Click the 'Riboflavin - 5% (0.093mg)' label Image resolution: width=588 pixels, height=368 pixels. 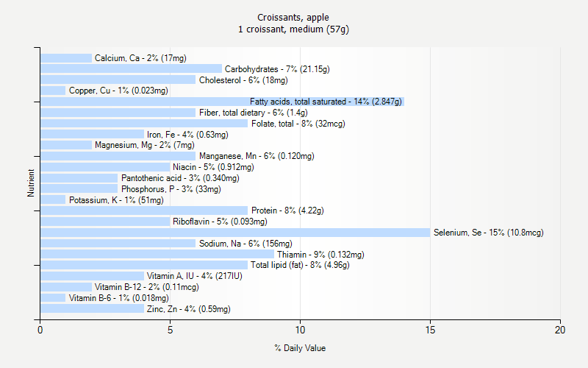coord(220,222)
